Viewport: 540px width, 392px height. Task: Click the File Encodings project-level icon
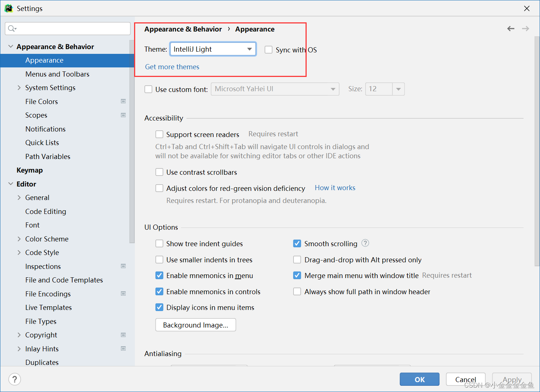tap(123, 293)
